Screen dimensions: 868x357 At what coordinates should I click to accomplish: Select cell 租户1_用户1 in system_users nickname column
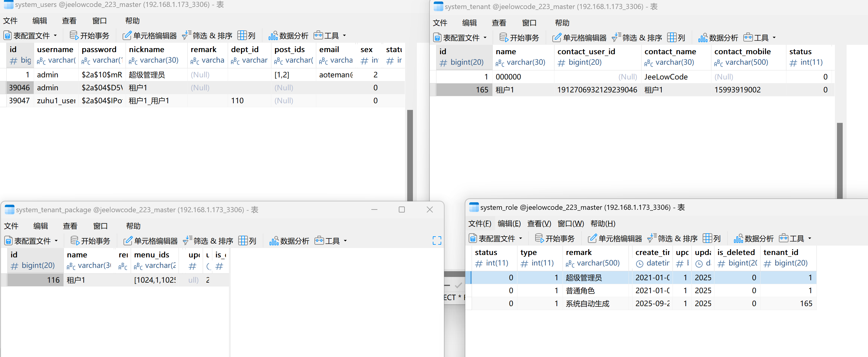point(149,101)
